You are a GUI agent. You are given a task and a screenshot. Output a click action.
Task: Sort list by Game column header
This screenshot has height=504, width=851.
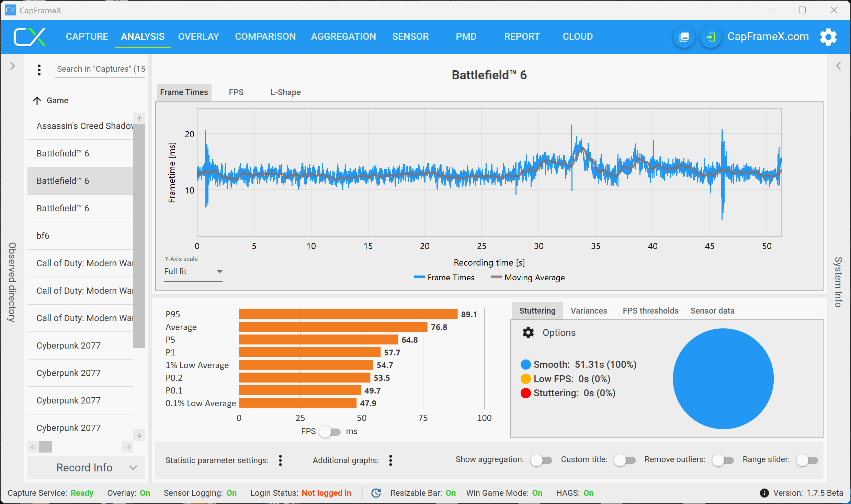coord(57,101)
